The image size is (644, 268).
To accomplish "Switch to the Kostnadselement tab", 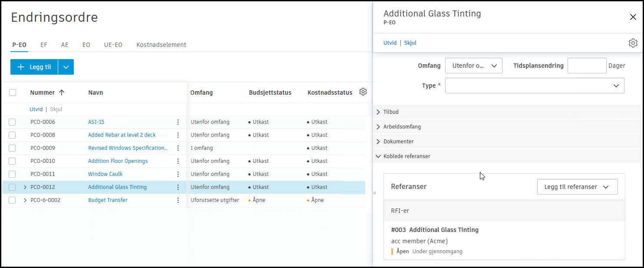I will [161, 45].
